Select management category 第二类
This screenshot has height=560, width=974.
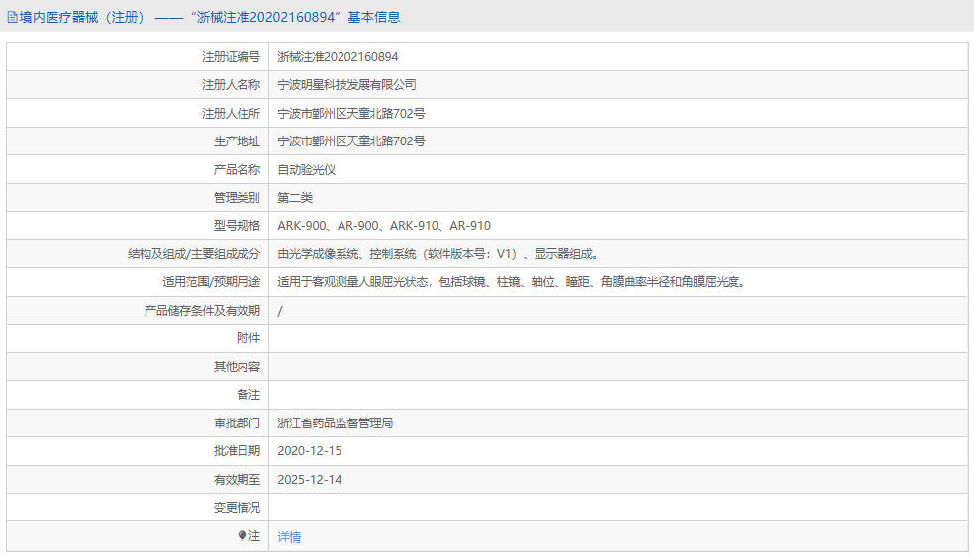(295, 198)
